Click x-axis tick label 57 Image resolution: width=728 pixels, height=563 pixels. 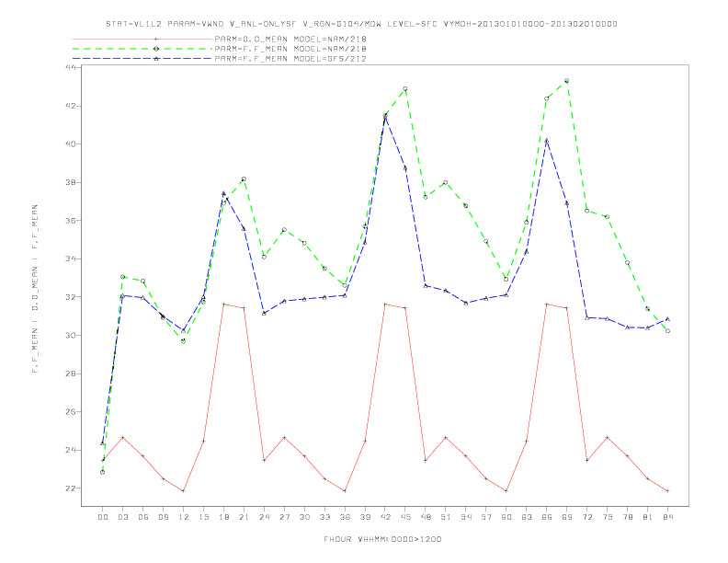point(486,517)
